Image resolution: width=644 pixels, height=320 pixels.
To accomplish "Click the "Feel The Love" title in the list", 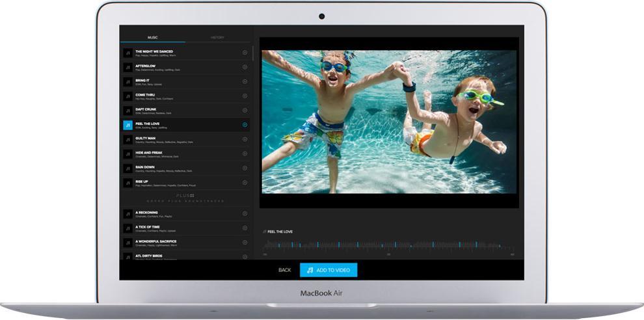I will 148,124.
